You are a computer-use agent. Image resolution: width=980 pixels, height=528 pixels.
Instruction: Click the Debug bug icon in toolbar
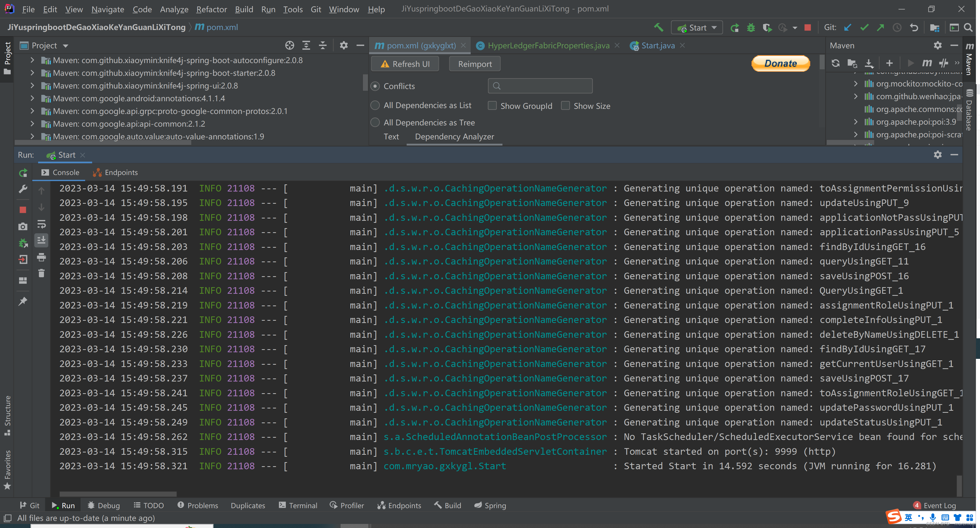click(751, 27)
